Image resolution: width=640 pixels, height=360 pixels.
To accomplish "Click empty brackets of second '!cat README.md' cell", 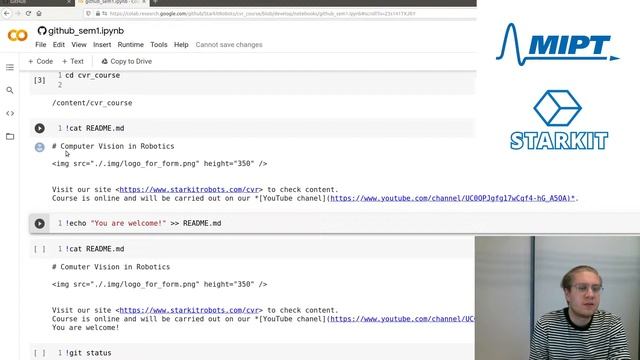I will [40, 249].
